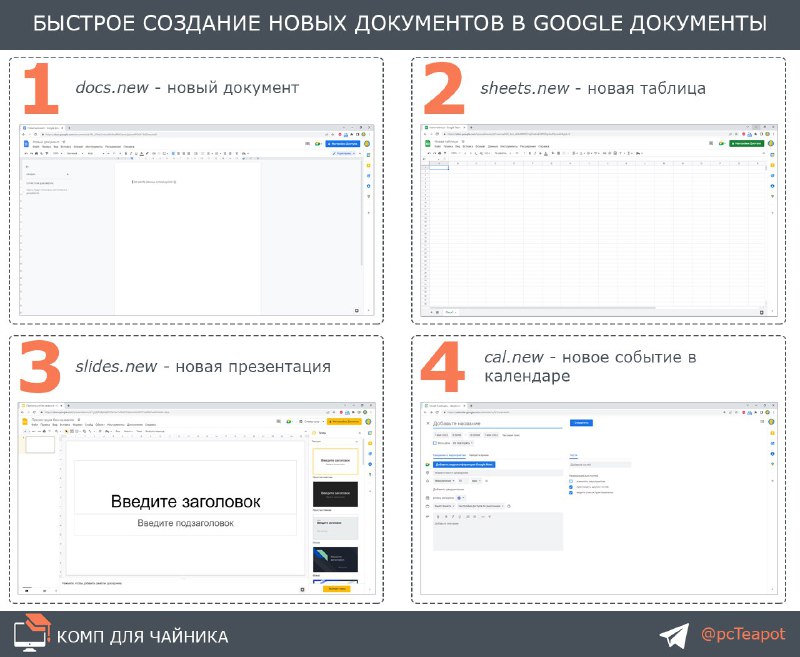Viewport: 800px width, 657px height.
Task: Click yellow share button in Slides window
Action: tap(344, 421)
